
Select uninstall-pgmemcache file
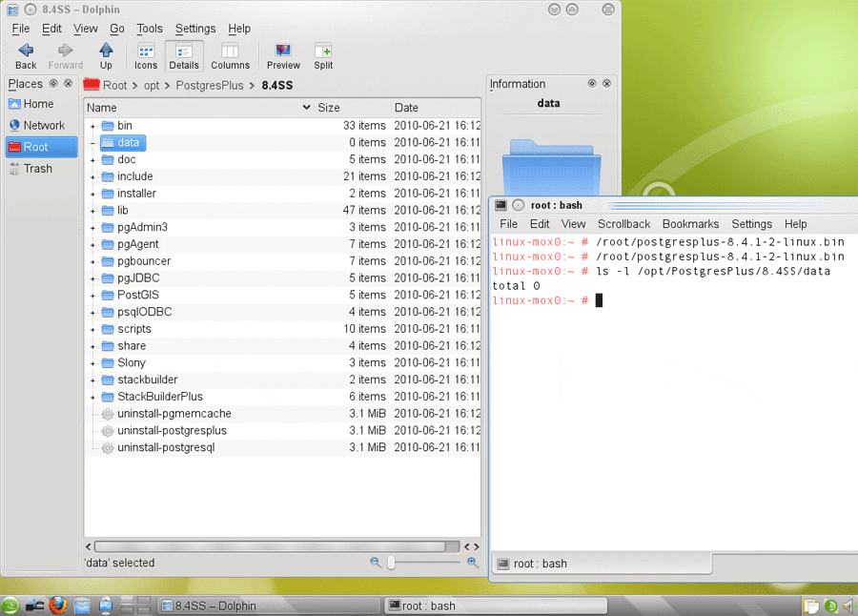coord(174,414)
